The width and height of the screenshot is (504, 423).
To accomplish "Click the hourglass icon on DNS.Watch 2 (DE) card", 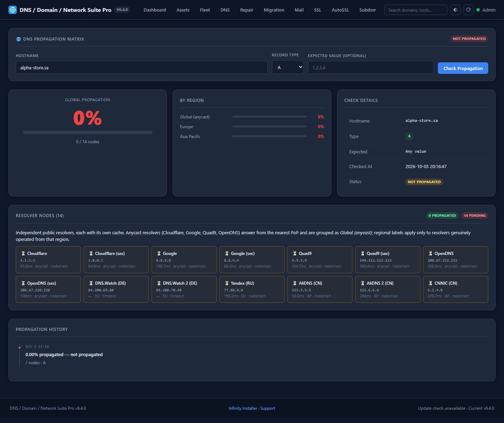I will pos(159,283).
